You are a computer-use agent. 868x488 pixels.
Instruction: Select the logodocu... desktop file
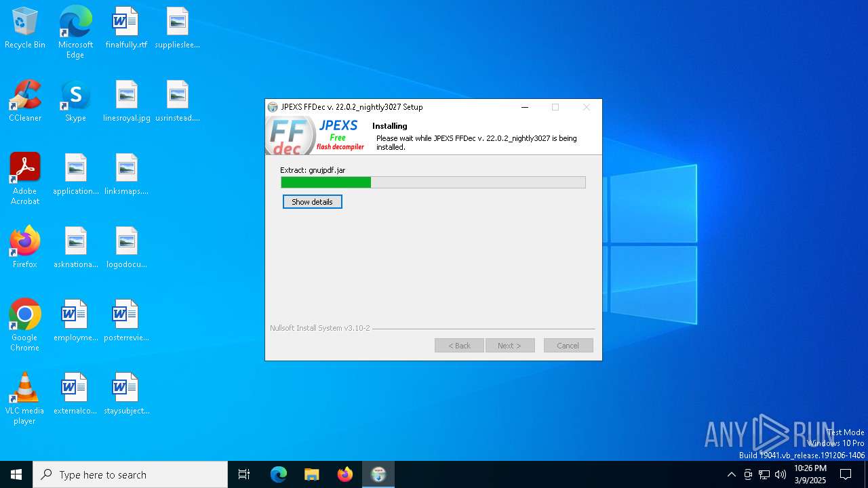(126, 247)
